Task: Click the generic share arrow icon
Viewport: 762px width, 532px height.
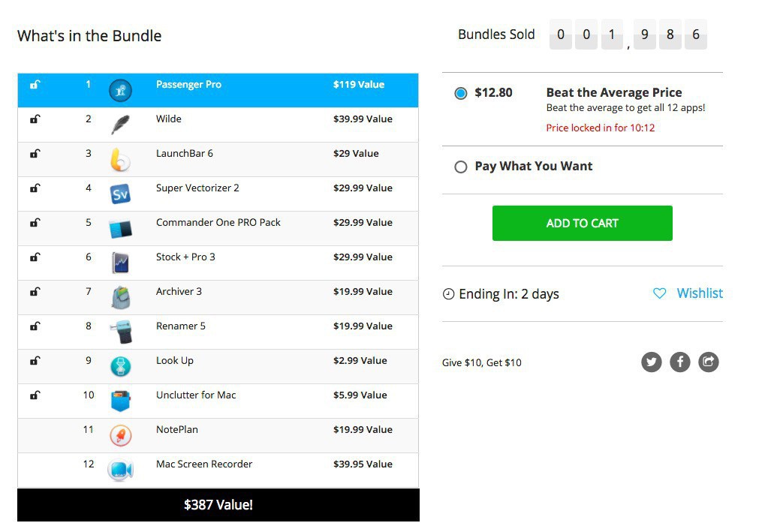Action: [x=709, y=362]
